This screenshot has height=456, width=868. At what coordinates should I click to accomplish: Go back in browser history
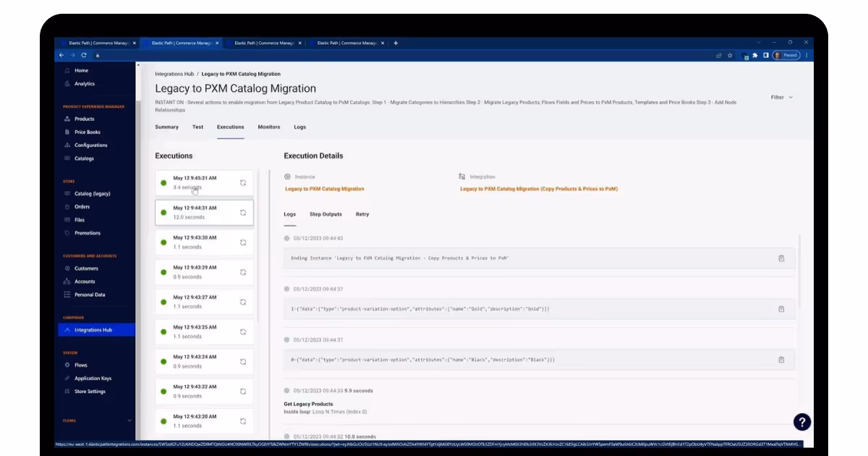pyautogui.click(x=61, y=55)
